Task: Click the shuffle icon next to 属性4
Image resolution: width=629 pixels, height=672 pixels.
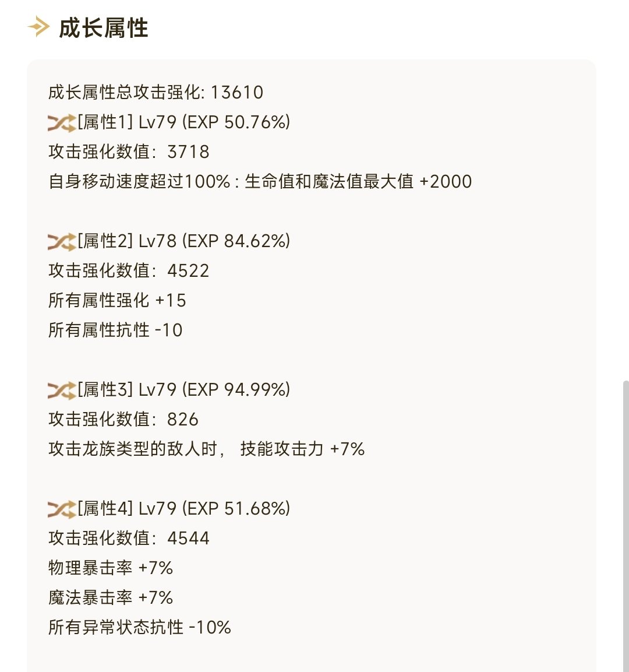Action: [62, 509]
